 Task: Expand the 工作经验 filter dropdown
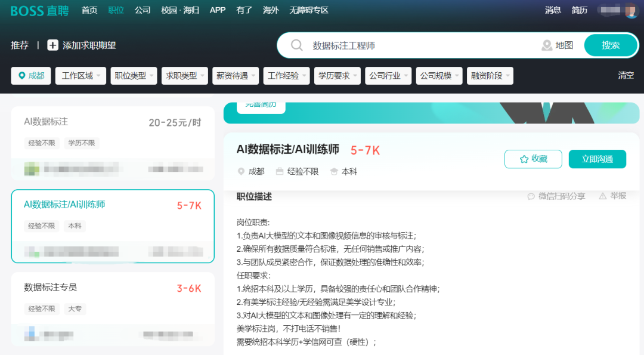pyautogui.click(x=286, y=76)
